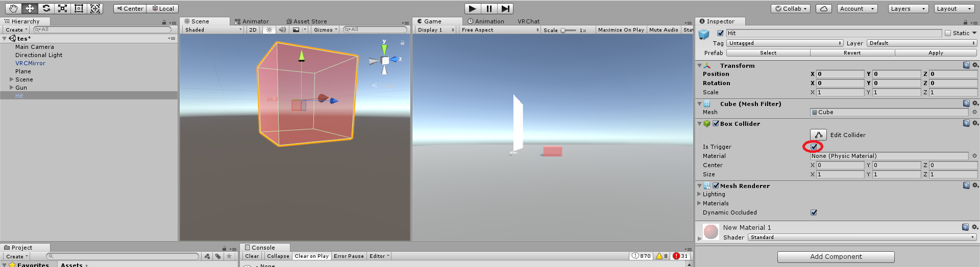Click the New Material 1 preview swatch
980x267 pixels.
711,232
